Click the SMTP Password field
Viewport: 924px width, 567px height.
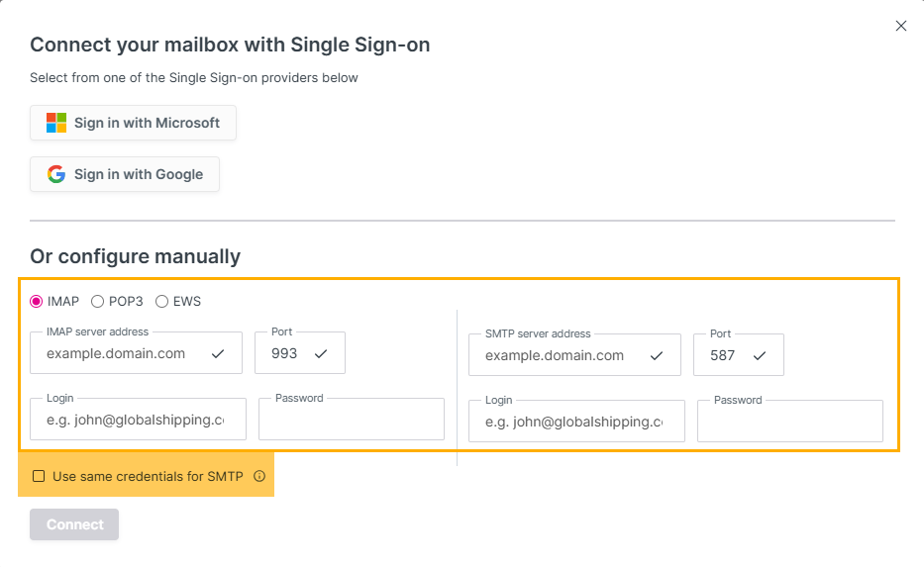point(789,422)
